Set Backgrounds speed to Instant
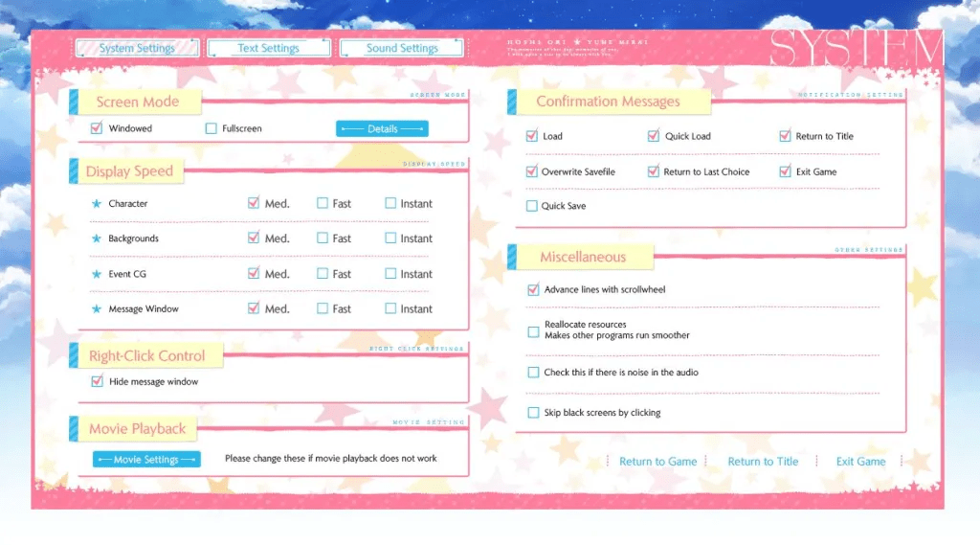Viewport: 980px width, 545px height. point(390,238)
